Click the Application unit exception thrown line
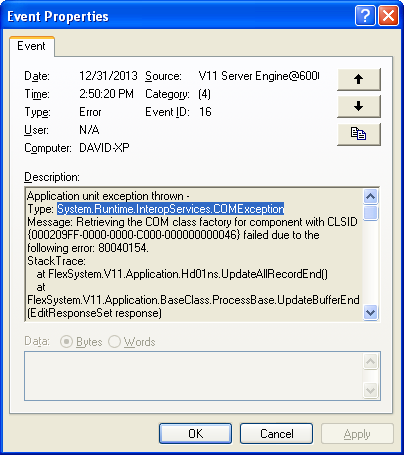This screenshot has height=455, width=404. point(108,196)
